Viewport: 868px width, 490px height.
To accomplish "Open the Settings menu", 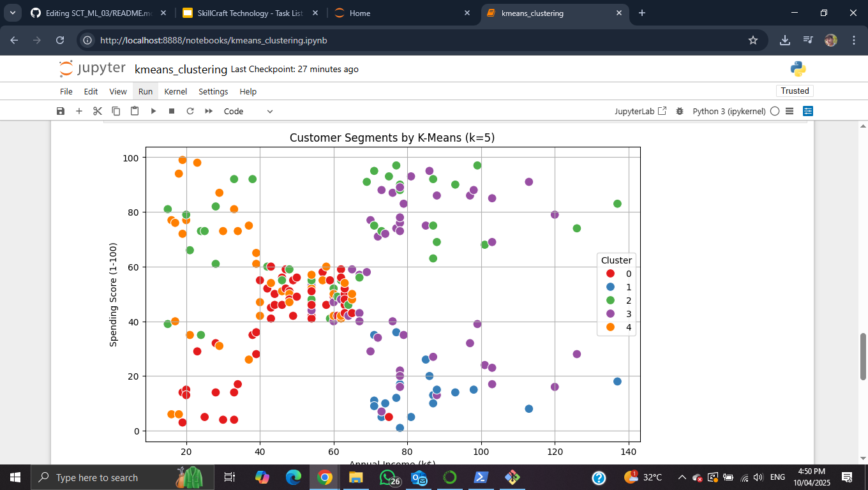I will [213, 91].
